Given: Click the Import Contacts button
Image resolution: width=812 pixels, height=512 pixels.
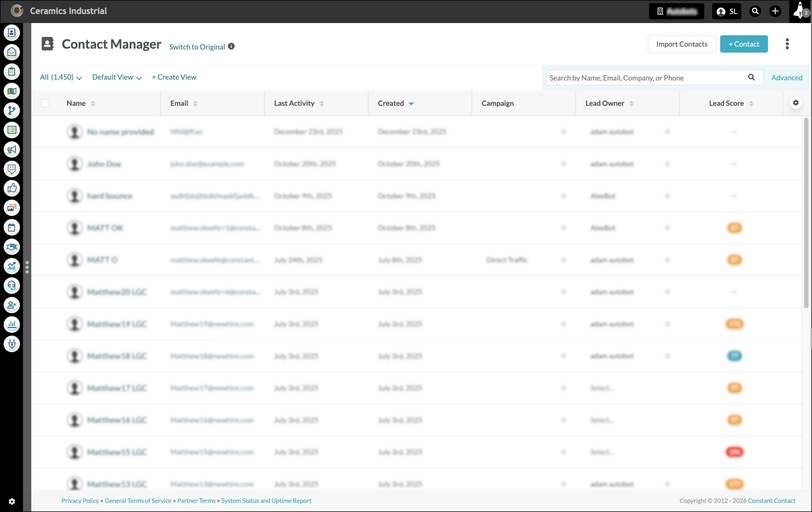Looking at the screenshot, I should click(681, 44).
